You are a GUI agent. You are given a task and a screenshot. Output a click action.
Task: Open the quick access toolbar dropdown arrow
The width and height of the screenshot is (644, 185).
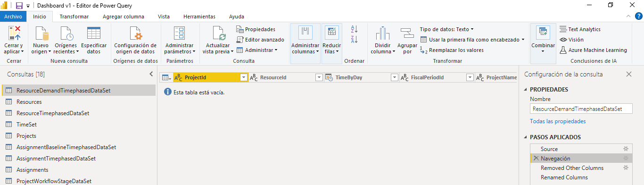[28, 6]
